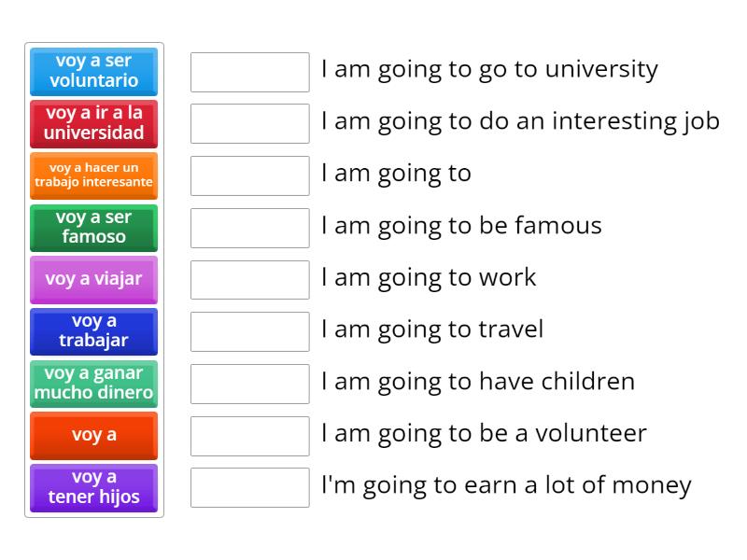Click the pink 'voy a viajar' tile

pyautogui.click(x=93, y=279)
